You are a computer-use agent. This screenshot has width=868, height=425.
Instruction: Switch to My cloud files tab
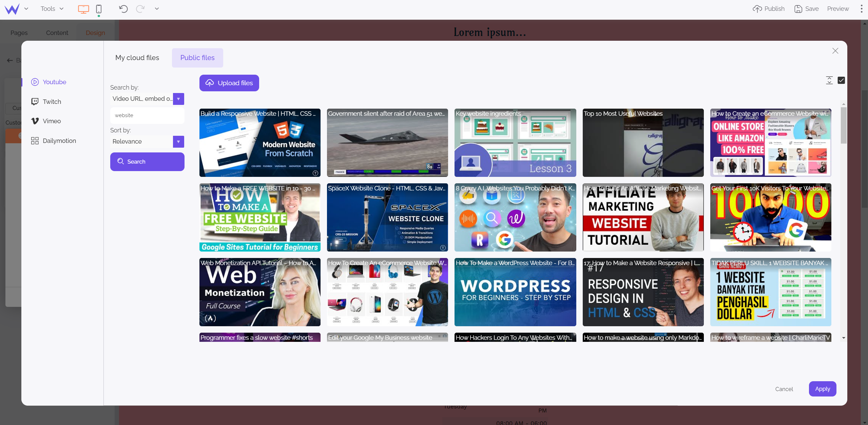pyautogui.click(x=137, y=58)
